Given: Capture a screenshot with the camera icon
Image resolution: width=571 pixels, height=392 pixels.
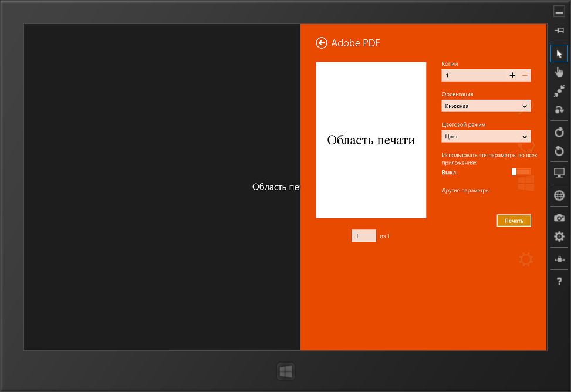Looking at the screenshot, I should 559,218.
